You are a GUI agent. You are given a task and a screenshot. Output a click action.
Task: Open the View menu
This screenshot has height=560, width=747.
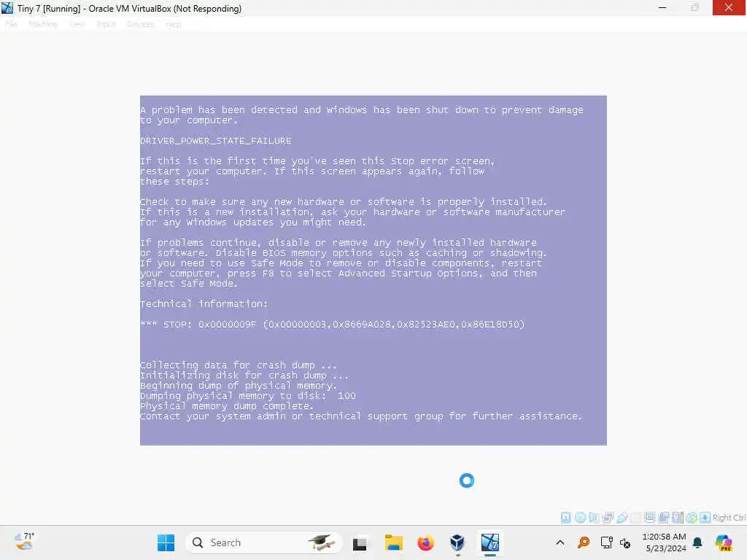pos(77,24)
